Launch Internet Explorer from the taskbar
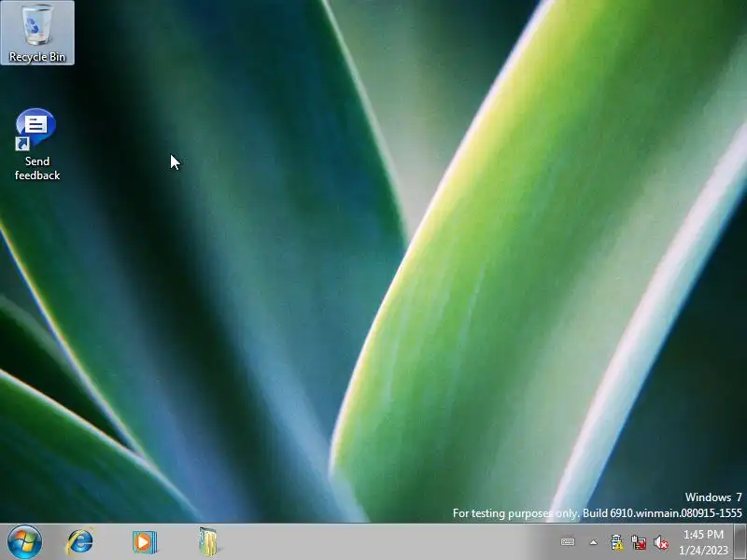Viewport: 747px width, 560px height. point(80,542)
